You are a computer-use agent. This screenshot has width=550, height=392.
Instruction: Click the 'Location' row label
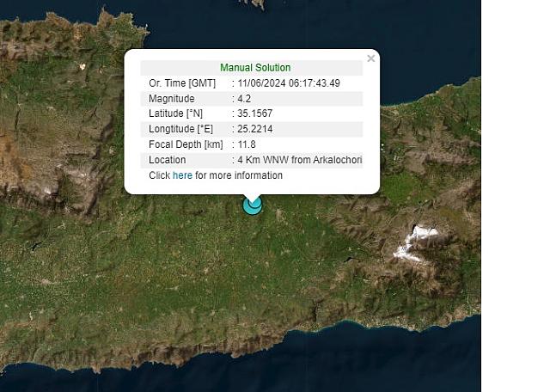(167, 160)
